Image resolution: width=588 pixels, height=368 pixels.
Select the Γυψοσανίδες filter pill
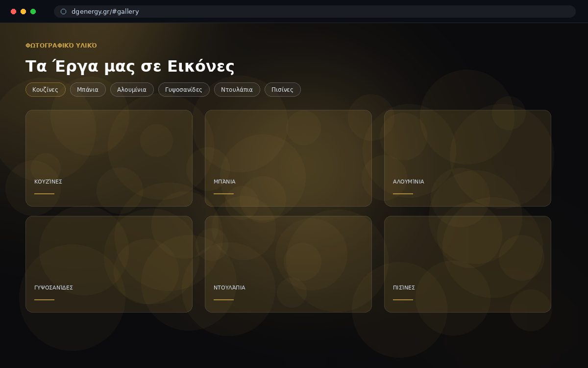(184, 90)
